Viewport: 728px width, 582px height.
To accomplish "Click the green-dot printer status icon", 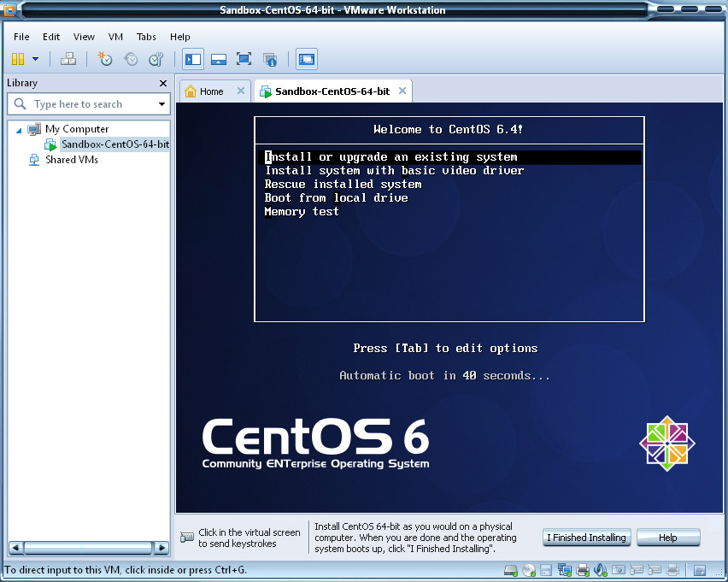I will tap(582, 570).
